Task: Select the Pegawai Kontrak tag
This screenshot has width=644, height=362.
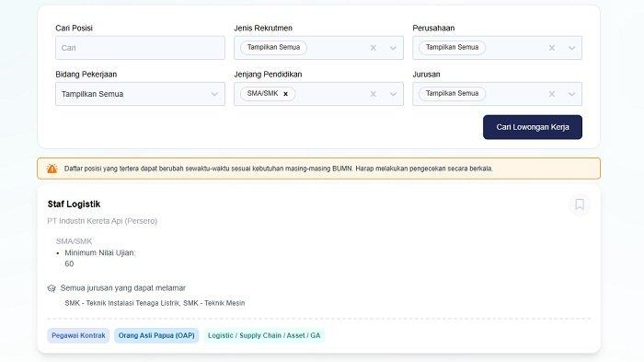Action: (78, 335)
